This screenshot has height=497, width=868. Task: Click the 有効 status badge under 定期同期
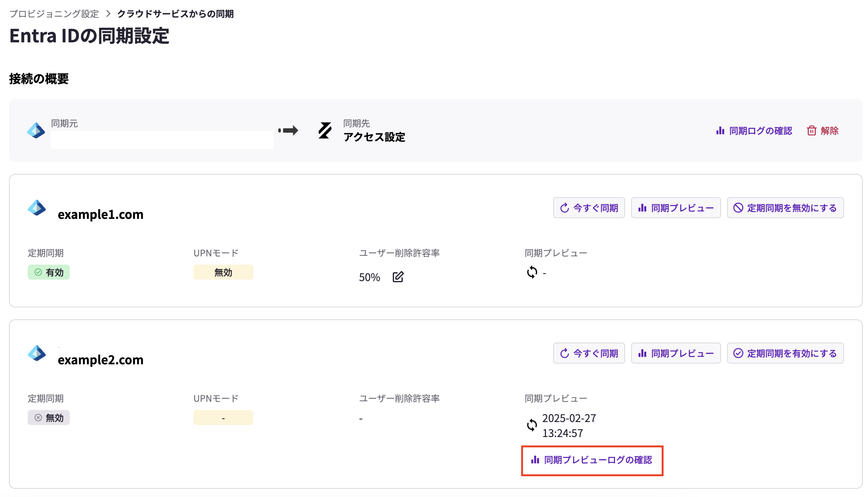pyautogui.click(x=49, y=272)
